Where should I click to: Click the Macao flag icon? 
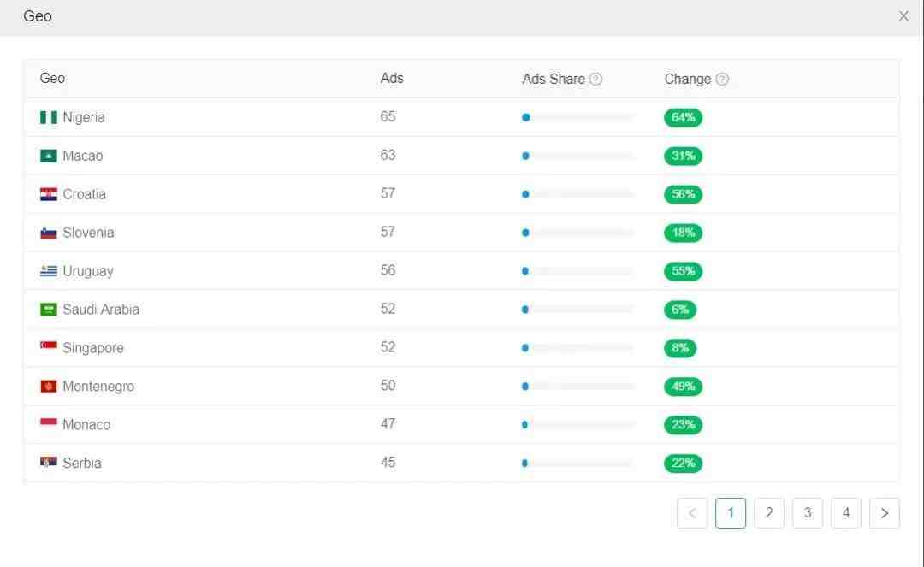[x=49, y=156]
